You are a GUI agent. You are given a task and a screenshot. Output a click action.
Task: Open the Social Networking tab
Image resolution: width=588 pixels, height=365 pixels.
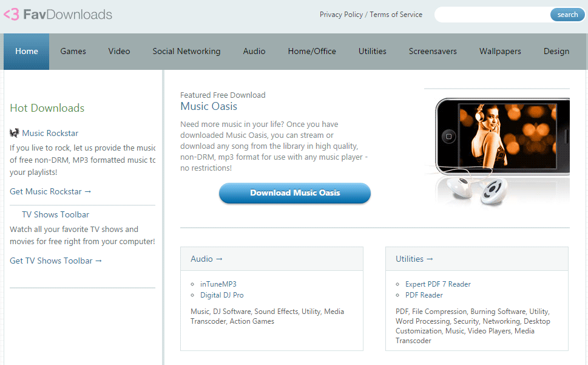pos(186,52)
